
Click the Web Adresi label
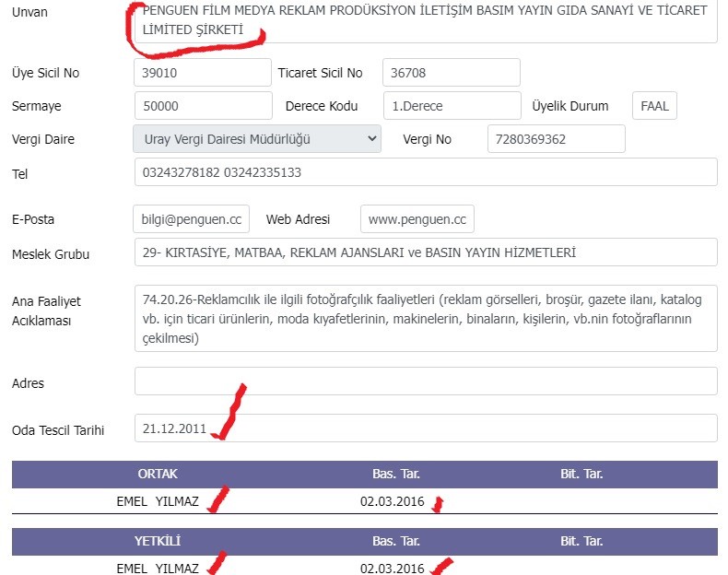point(298,219)
